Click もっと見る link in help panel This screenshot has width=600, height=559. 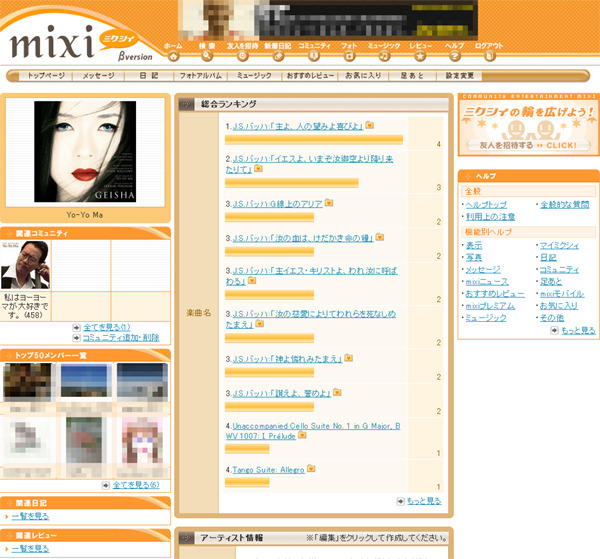(578, 330)
